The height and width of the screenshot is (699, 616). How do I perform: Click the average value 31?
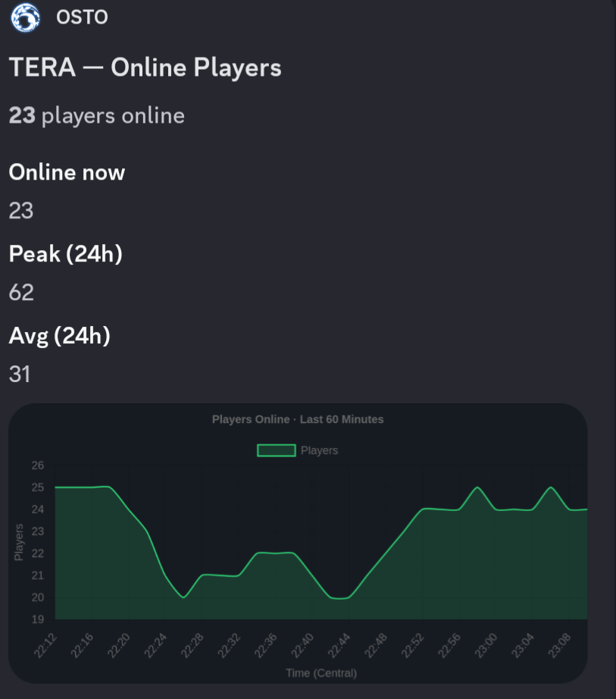point(20,374)
